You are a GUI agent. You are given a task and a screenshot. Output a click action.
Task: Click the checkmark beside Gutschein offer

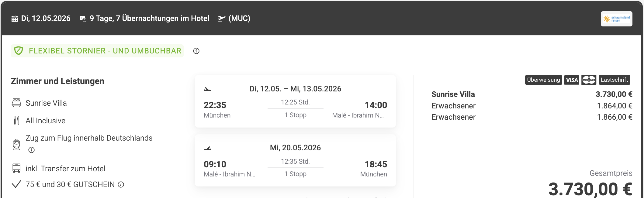16,184
